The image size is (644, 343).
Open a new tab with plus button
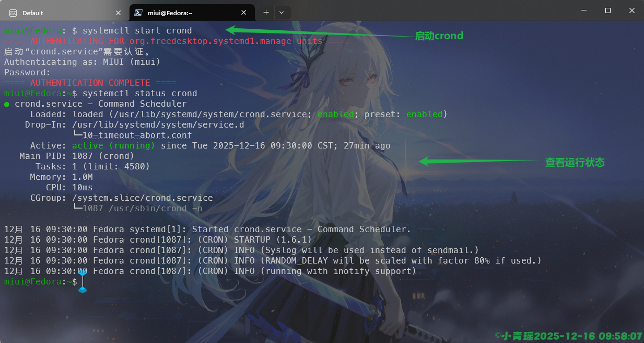pyautogui.click(x=266, y=13)
